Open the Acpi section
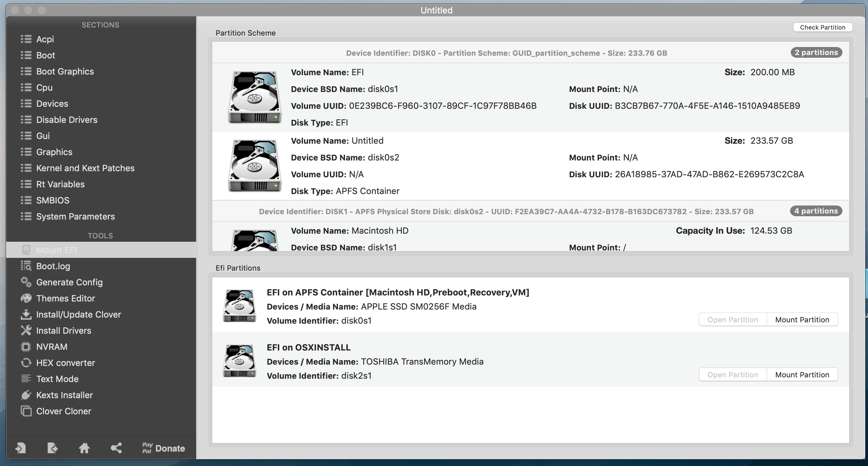868x466 pixels. pos(45,39)
